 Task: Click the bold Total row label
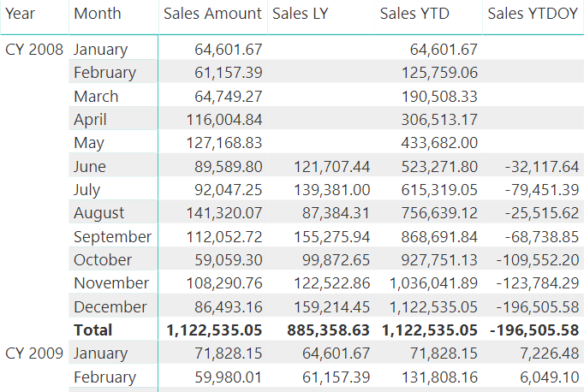[93, 330]
